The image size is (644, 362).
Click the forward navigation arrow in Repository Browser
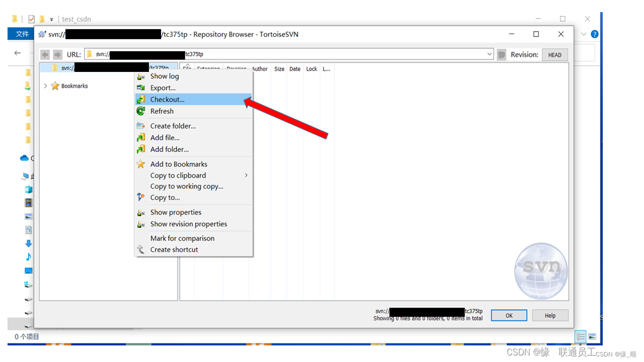(56, 54)
